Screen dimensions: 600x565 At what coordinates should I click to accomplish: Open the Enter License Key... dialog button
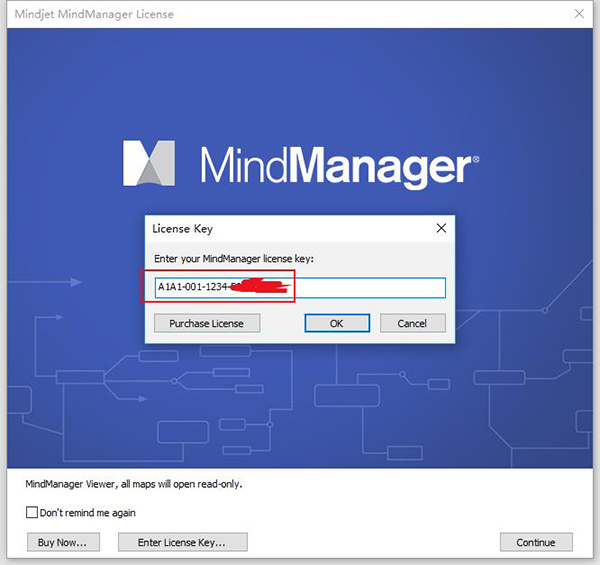(x=182, y=542)
